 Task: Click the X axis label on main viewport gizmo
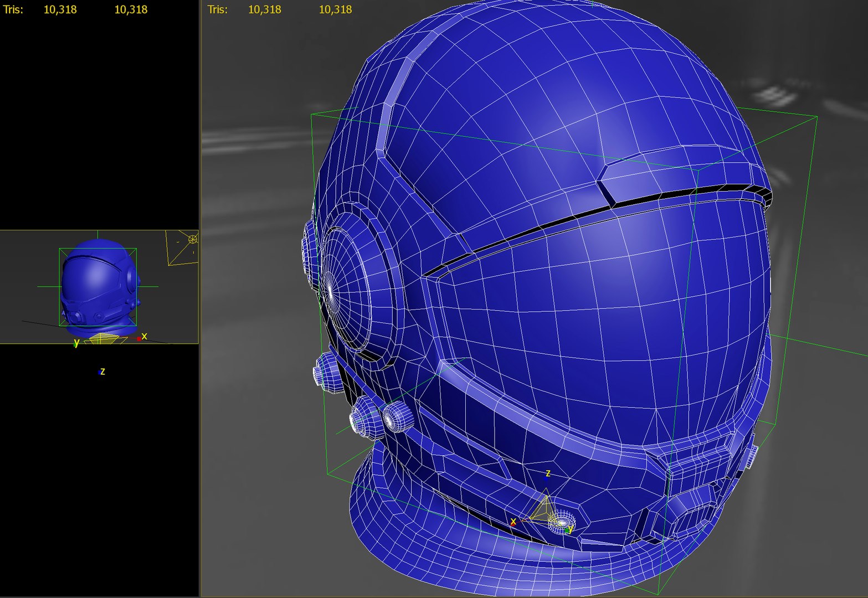point(513,521)
